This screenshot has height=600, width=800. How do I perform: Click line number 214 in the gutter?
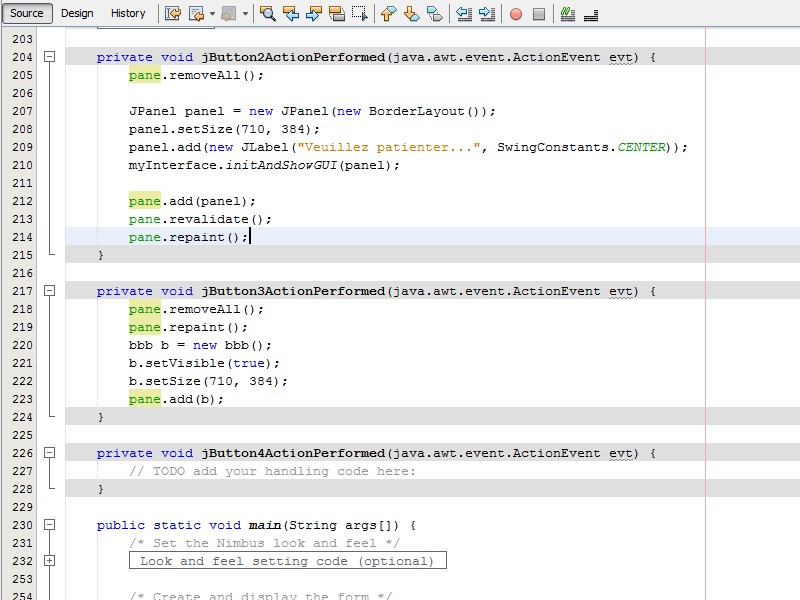22,237
